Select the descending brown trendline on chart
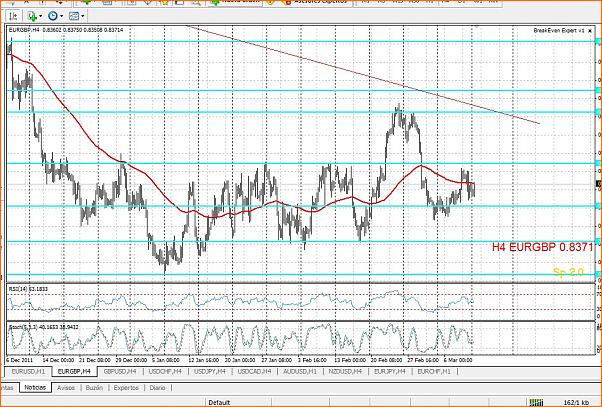This screenshot has width=602, height=407. pyautogui.click(x=363, y=74)
